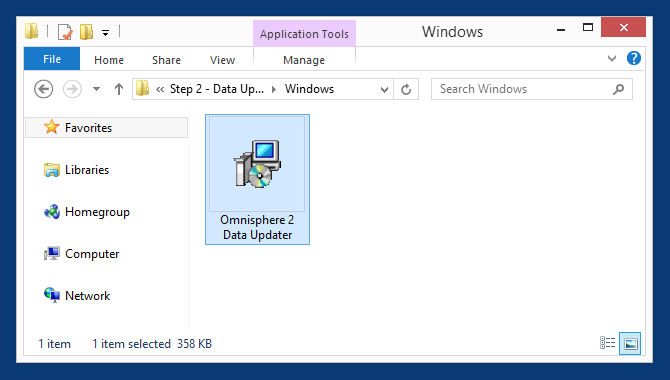Click the Application Tools contextual tab
670x380 pixels.
pyautogui.click(x=304, y=34)
